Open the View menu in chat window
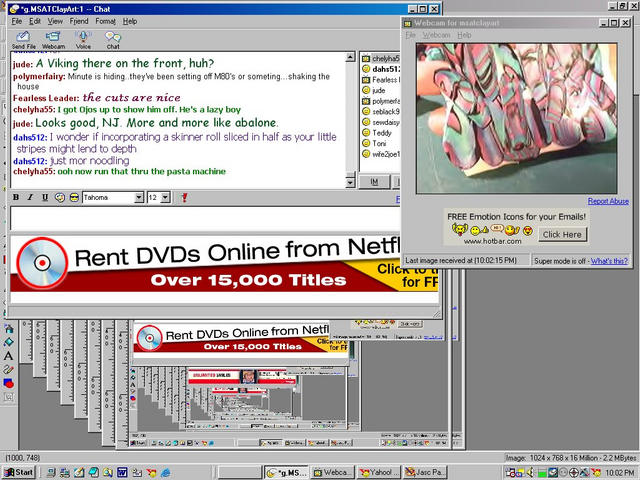The width and height of the screenshot is (640, 480). (55, 21)
